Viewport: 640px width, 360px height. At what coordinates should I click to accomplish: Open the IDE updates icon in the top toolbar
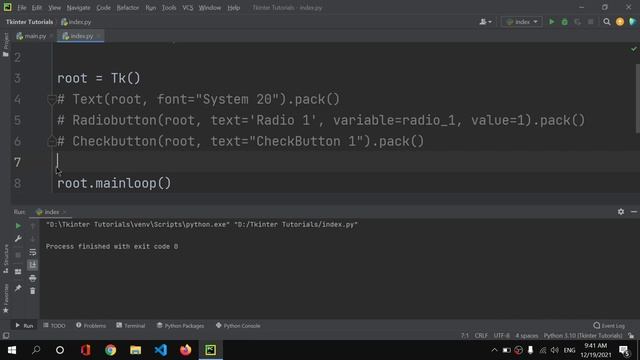[620, 22]
